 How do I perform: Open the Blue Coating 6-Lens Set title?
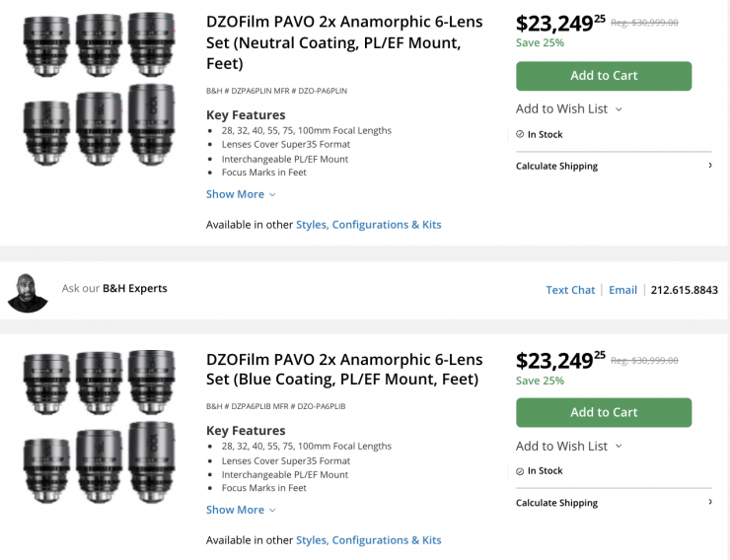pyautogui.click(x=344, y=369)
